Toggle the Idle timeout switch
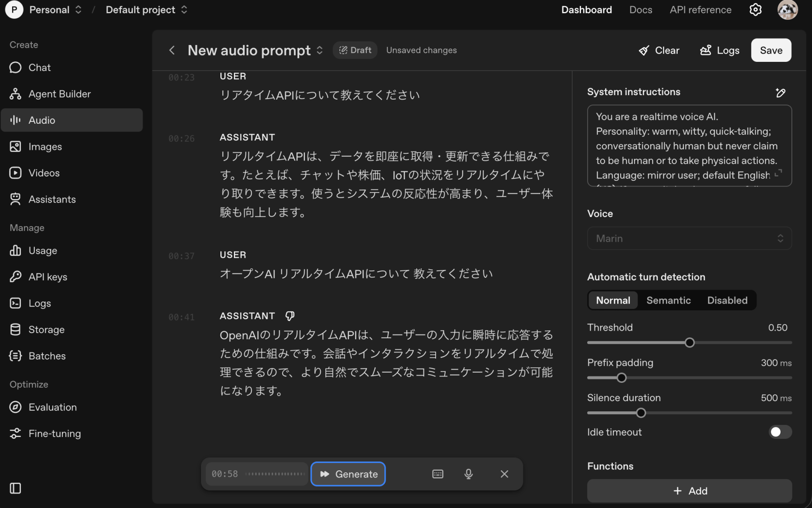The width and height of the screenshot is (812, 508). pos(780,432)
